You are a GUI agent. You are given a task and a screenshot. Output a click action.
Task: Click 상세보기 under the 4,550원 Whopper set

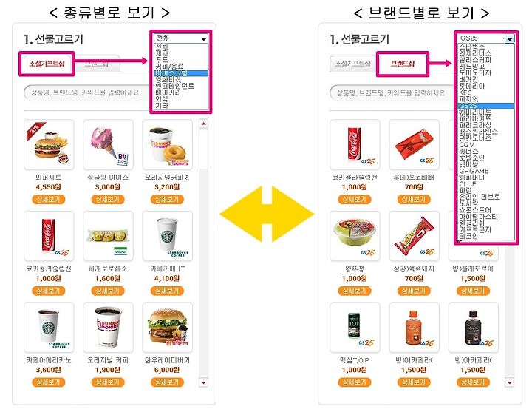[x=49, y=200]
